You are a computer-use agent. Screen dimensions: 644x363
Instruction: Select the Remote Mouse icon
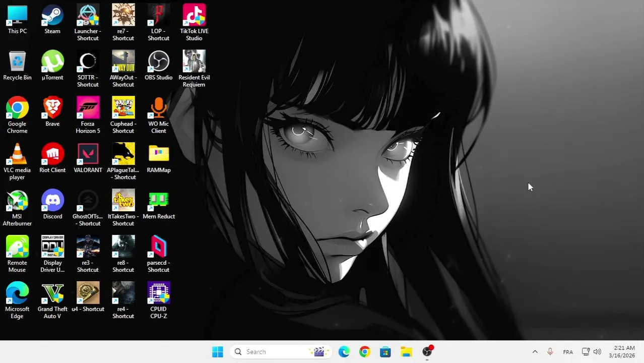17,255
